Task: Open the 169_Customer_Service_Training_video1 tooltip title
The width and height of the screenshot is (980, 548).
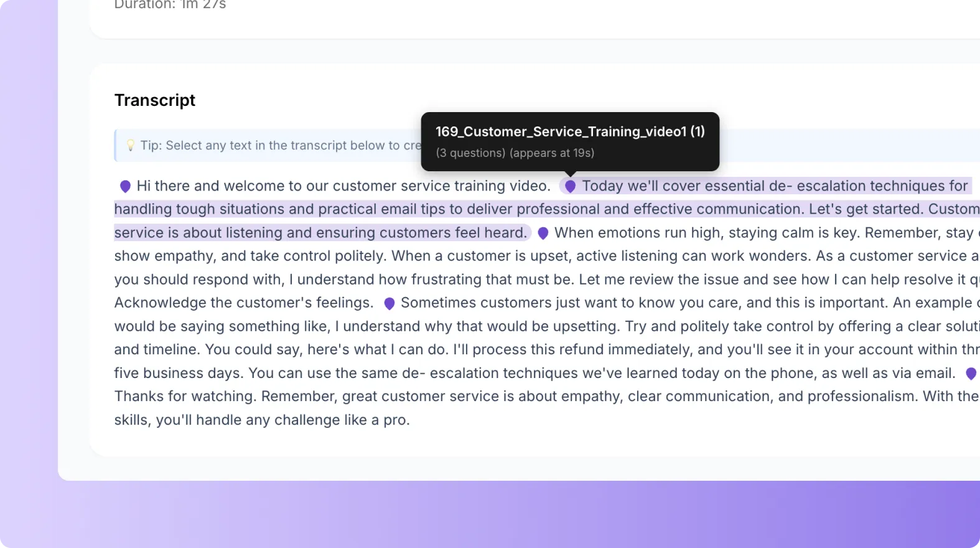Action: click(569, 131)
